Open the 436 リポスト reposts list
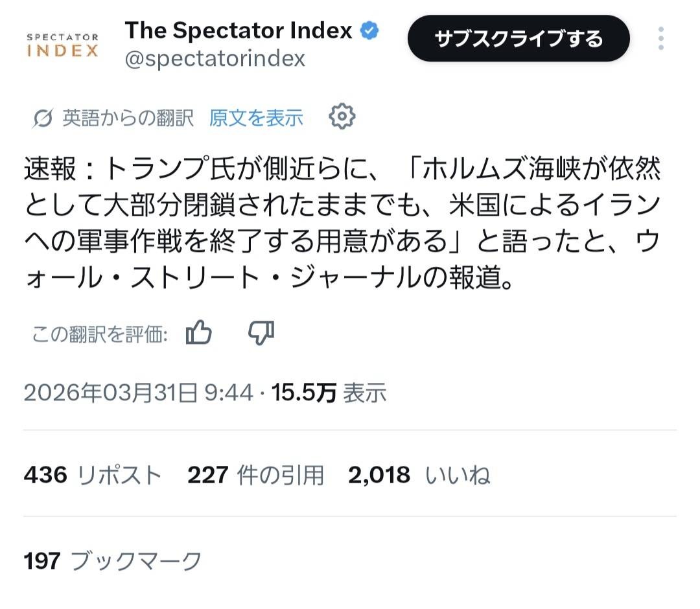This screenshot has height=609, width=700. [x=92, y=476]
